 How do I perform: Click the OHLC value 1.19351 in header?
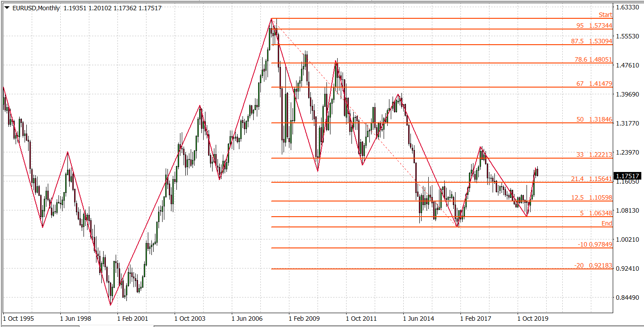tap(74, 8)
